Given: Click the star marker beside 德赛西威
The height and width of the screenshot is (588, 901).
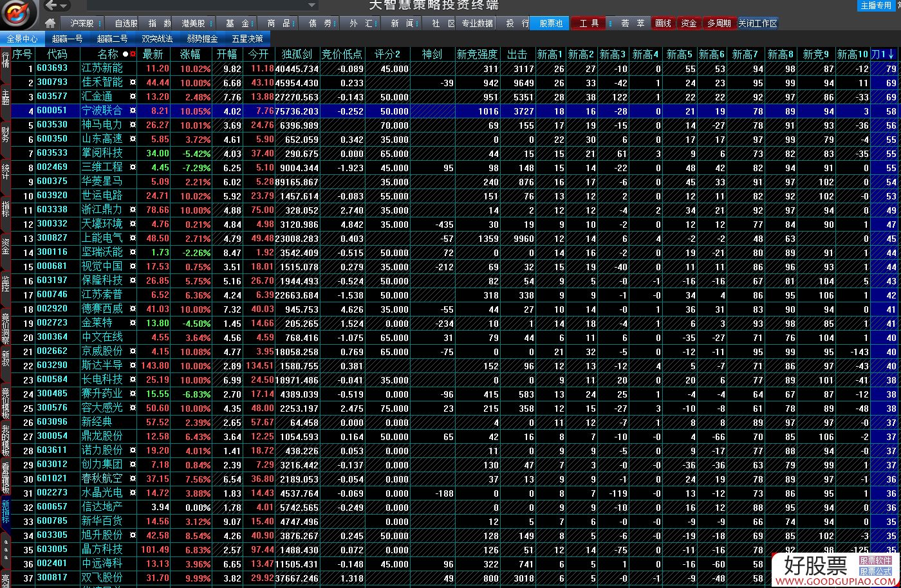Looking at the screenshot, I should [x=133, y=309].
